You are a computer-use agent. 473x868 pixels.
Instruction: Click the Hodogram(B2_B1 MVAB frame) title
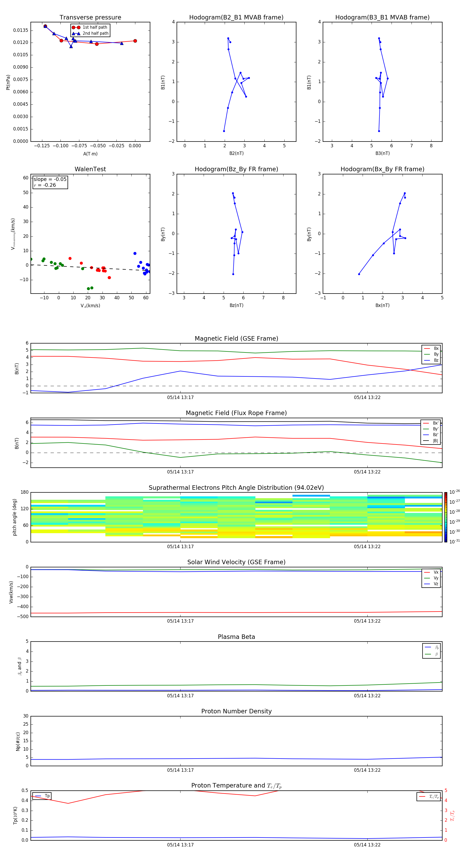236,18
